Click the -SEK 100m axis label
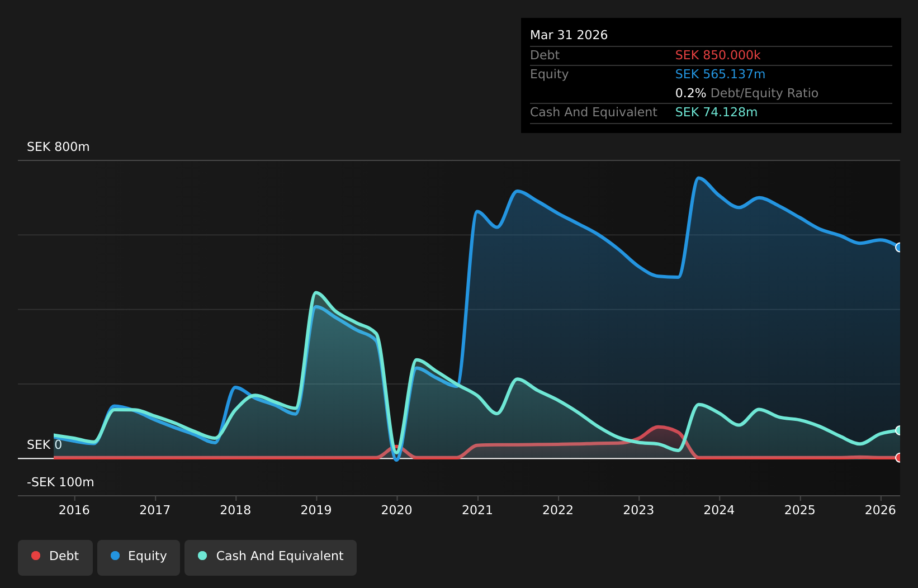 coord(60,482)
